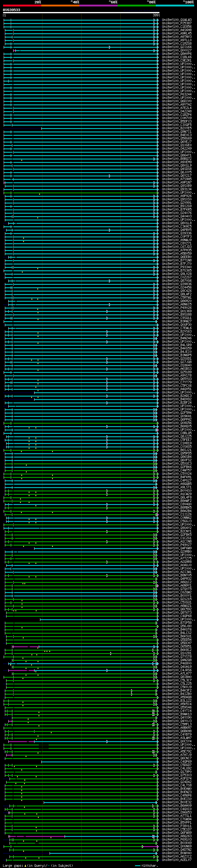
Task: Select label UniRef100_Q6DIV0
Action: 177,101
